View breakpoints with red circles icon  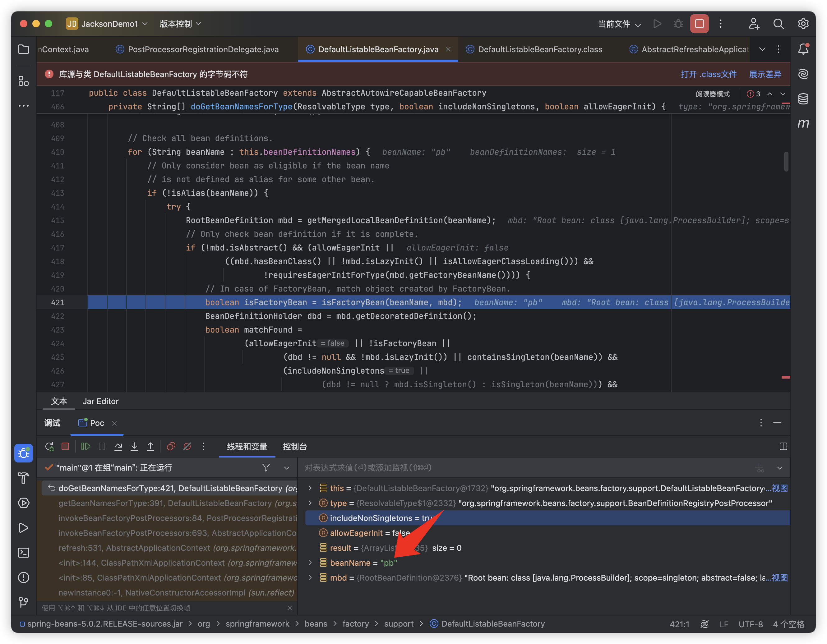pyautogui.click(x=171, y=446)
